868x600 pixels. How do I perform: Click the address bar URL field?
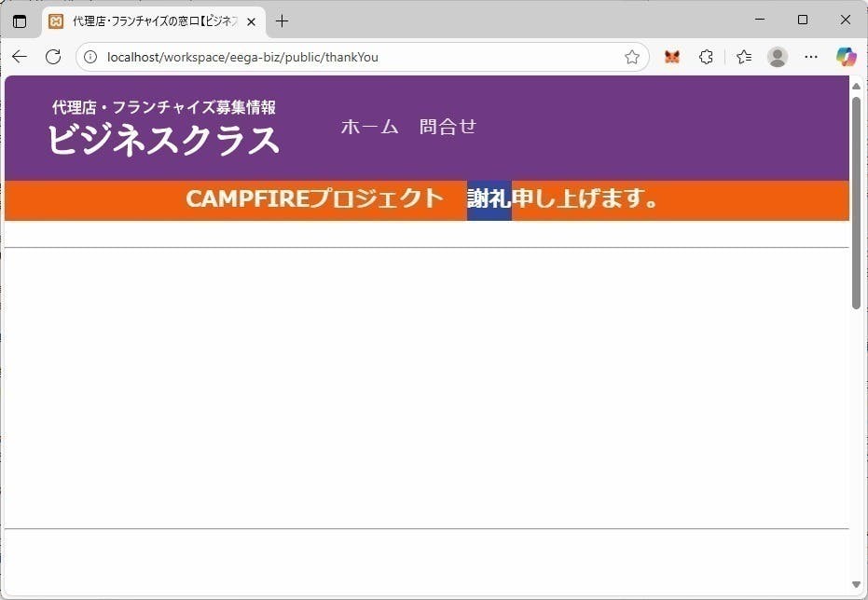click(x=354, y=57)
